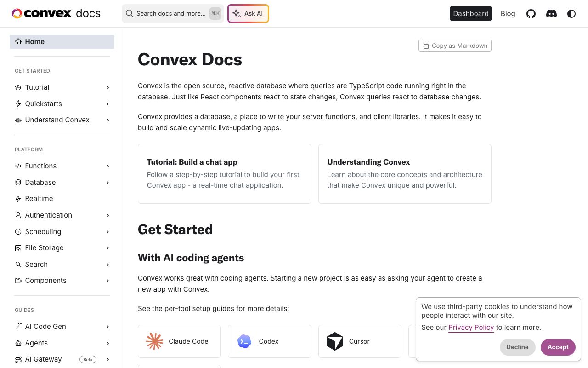Toggle dark and light theme
The height and width of the screenshot is (368, 588).
571,14
